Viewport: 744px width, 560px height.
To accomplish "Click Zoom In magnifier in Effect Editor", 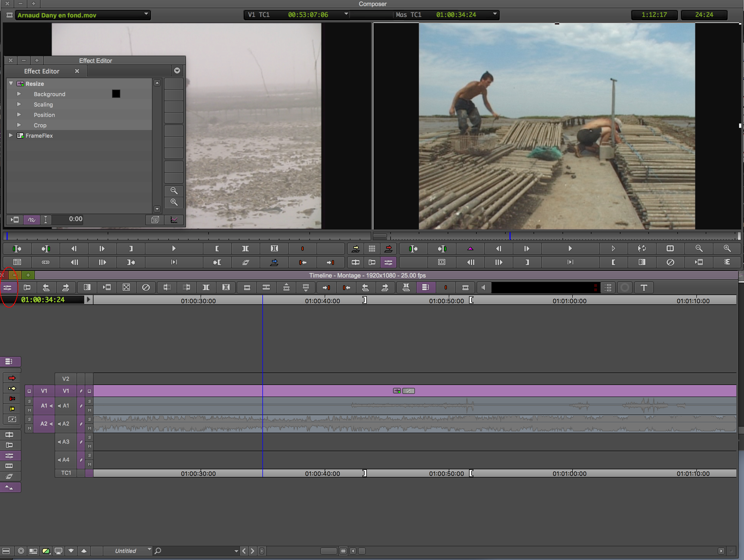I will pos(174,202).
